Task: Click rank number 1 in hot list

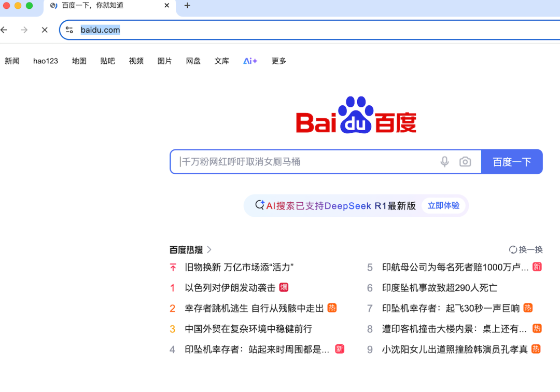Action: (173, 288)
